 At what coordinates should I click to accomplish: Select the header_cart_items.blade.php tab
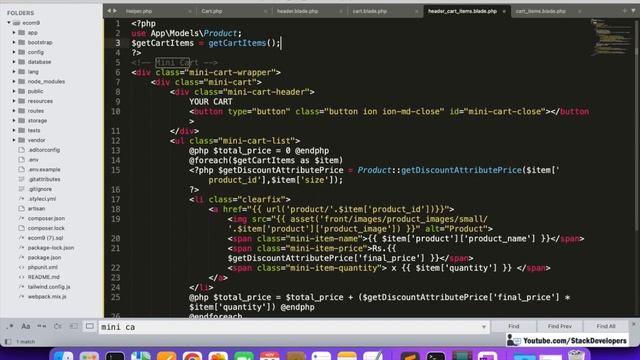pos(462,11)
